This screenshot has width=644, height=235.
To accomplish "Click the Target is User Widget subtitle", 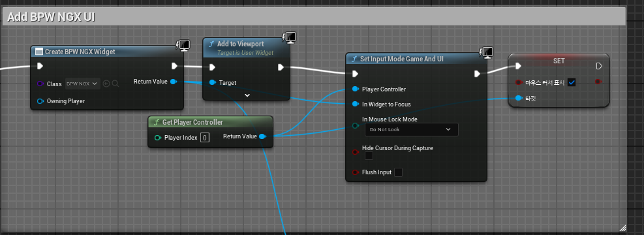I will pyautogui.click(x=245, y=53).
